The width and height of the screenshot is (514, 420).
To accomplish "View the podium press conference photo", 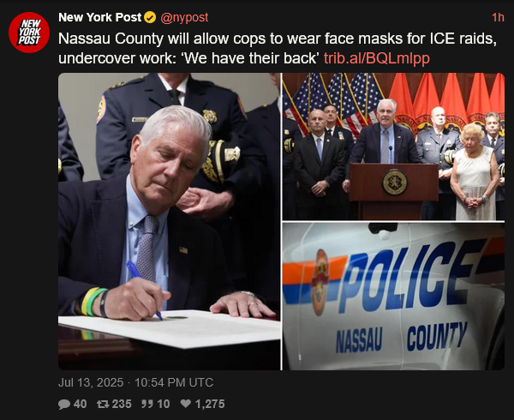I will [393, 147].
